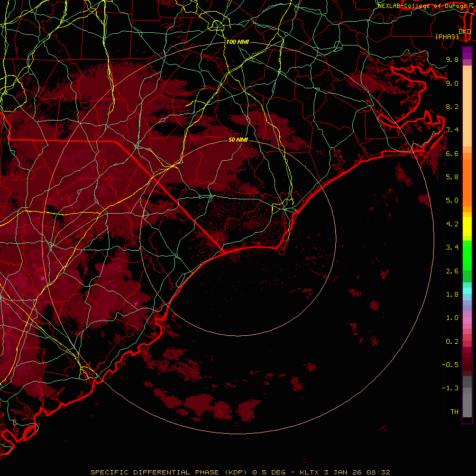Click the '8.2' color scale value
The width and height of the screenshot is (476, 476).
(452, 106)
